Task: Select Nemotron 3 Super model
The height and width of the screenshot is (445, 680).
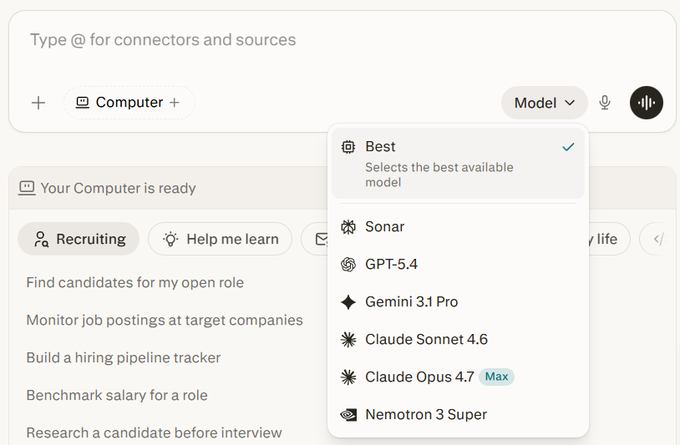Action: pos(458,415)
